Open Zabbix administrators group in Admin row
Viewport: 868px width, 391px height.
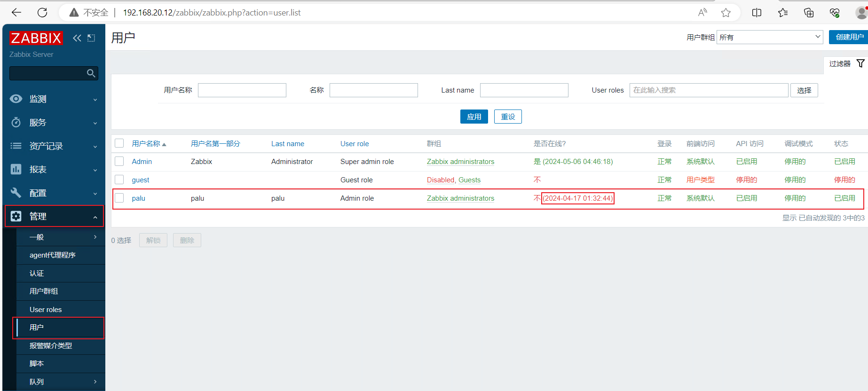pos(460,161)
